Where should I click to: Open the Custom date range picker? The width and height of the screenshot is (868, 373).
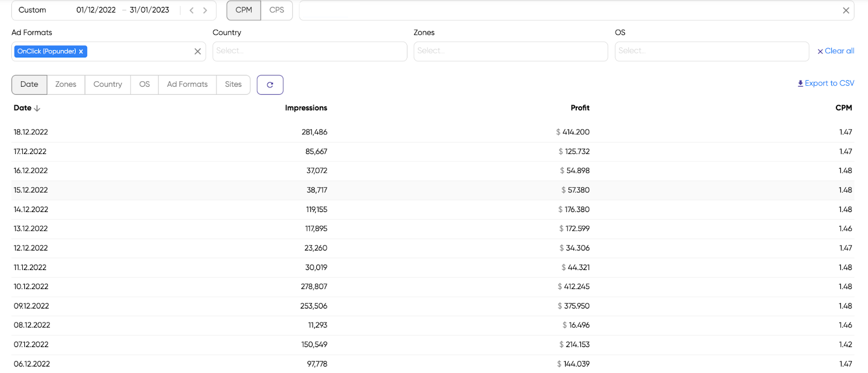pyautogui.click(x=33, y=10)
